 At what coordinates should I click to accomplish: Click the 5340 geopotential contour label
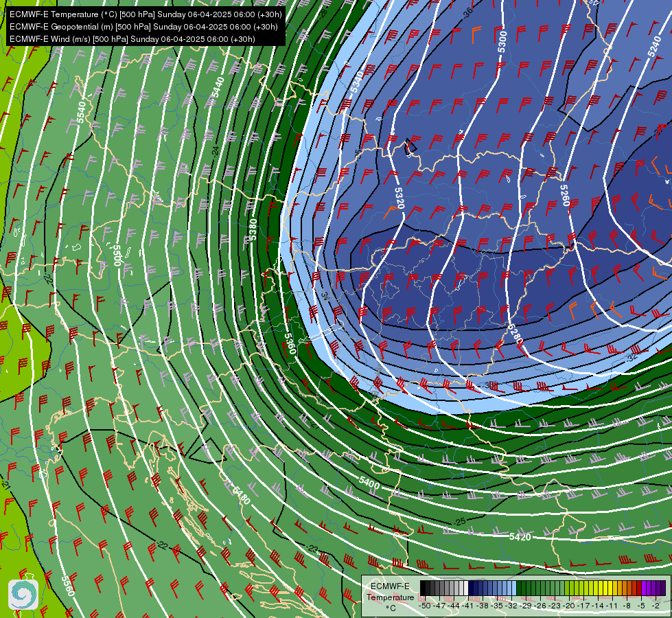click(356, 82)
